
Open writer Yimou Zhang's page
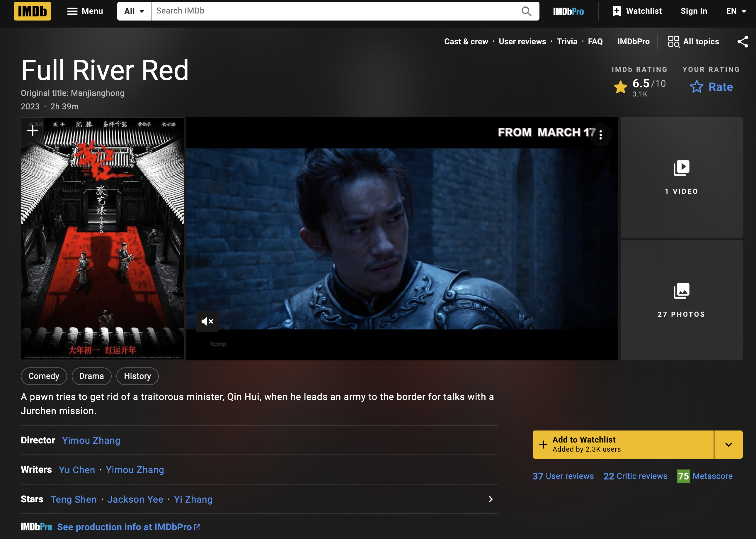(x=134, y=469)
